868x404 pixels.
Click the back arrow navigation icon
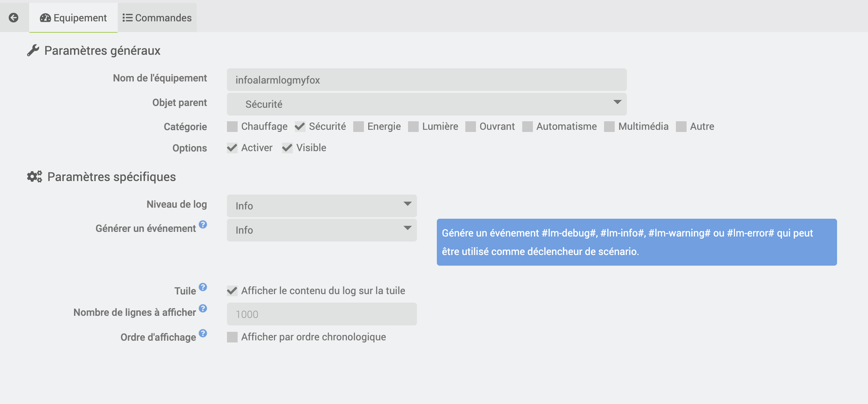coord(14,17)
